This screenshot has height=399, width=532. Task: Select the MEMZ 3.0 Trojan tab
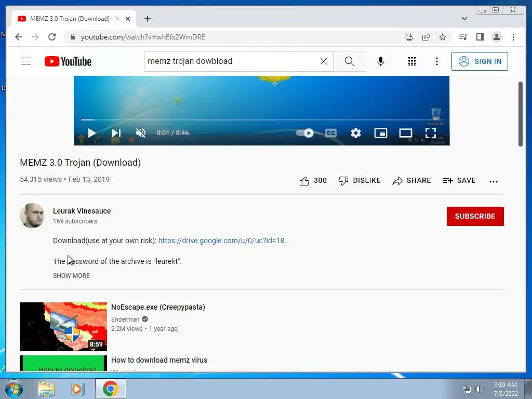74,19
